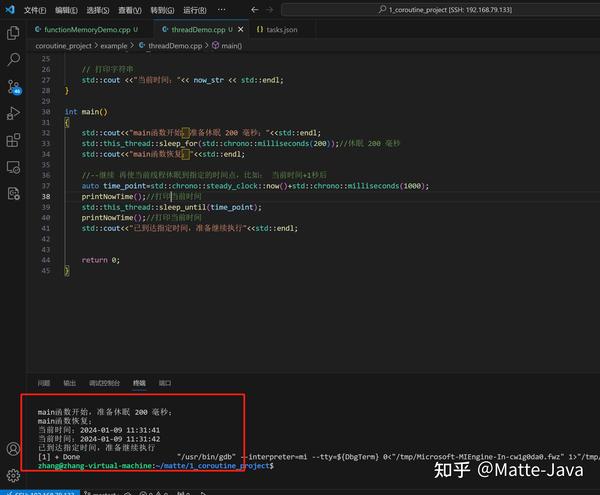Open the file-with-gear activity bar view

pos(13,194)
